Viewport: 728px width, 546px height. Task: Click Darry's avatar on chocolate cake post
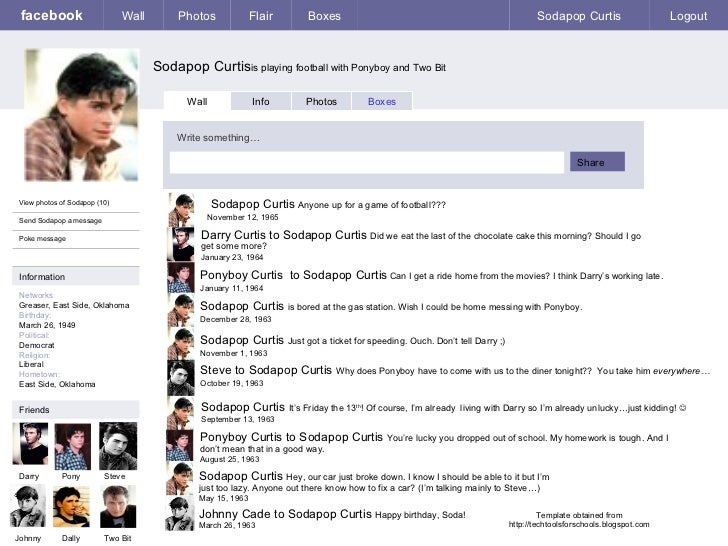(181, 244)
